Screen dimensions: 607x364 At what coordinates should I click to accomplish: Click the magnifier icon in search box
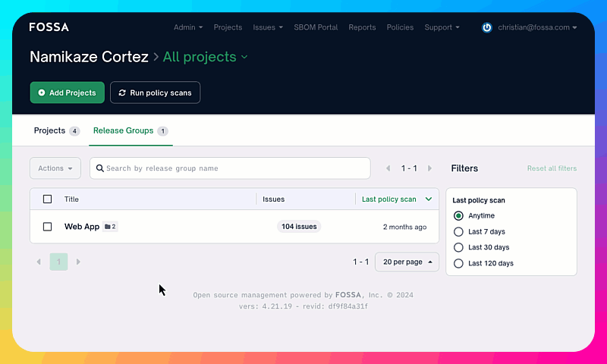tap(99, 168)
